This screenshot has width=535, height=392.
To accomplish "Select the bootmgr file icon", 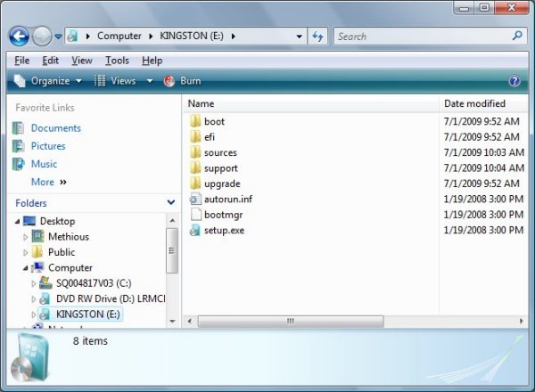I will [x=195, y=215].
